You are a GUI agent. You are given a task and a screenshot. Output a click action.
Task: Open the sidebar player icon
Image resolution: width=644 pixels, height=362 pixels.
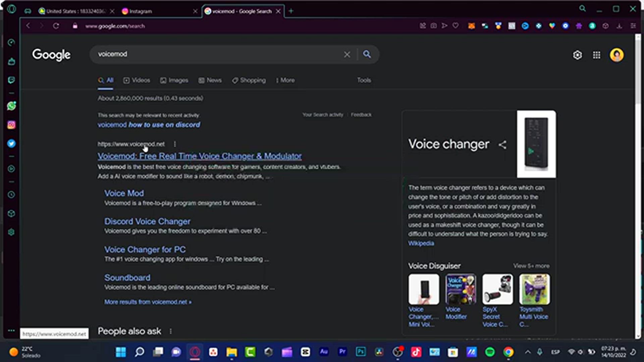(11, 169)
